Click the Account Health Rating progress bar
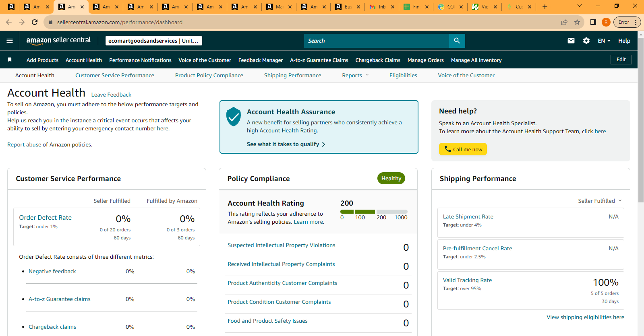Viewport: 644px width, 336px height. pyautogui.click(x=374, y=212)
